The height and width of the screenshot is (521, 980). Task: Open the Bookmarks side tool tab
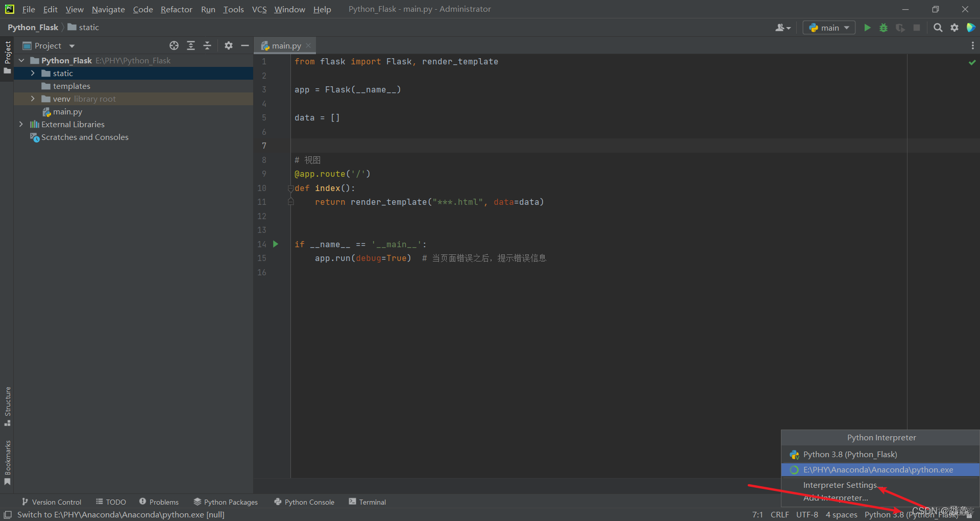coord(7,463)
